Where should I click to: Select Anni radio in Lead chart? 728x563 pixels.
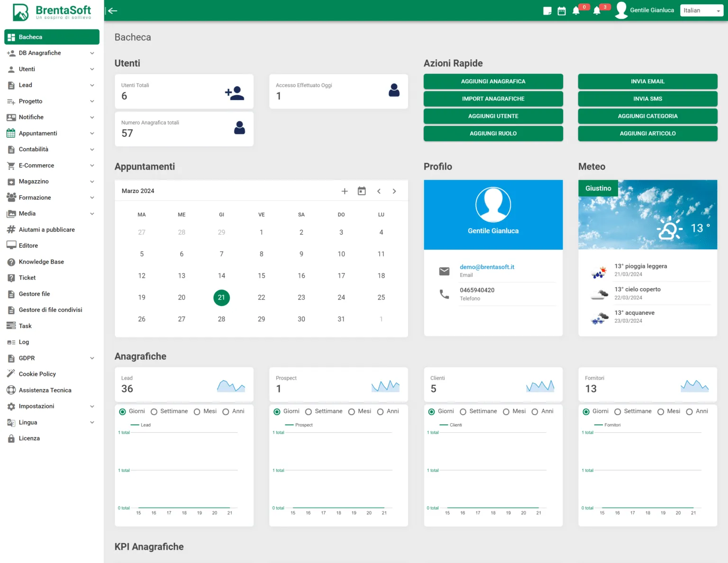click(226, 412)
